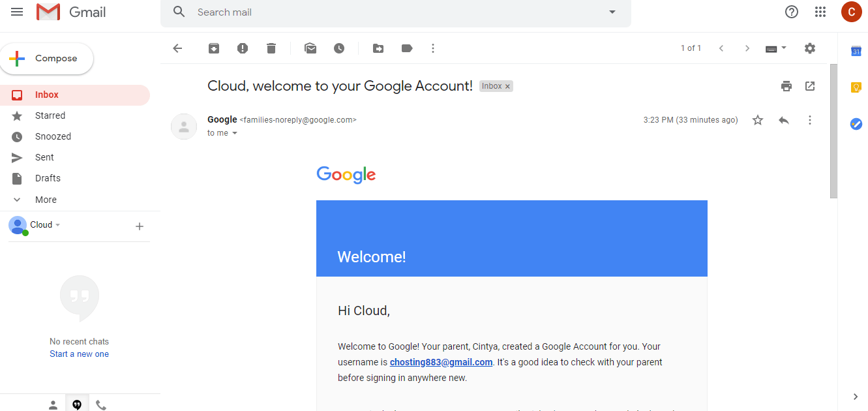Click the Move to folder icon
This screenshot has height=411, width=868.
coord(378,48)
